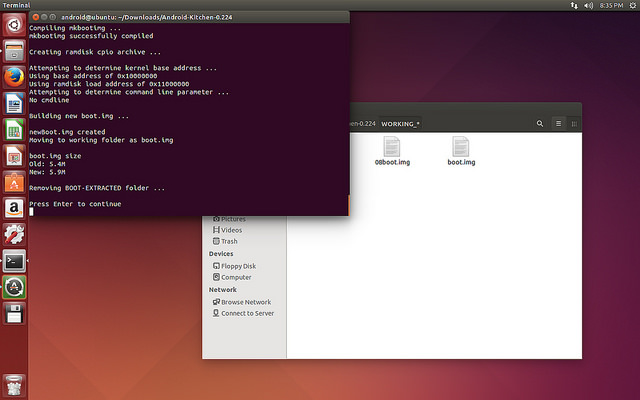The image size is (640, 400).
Task: Open Ubuntu Software Center
Action: click(x=14, y=182)
